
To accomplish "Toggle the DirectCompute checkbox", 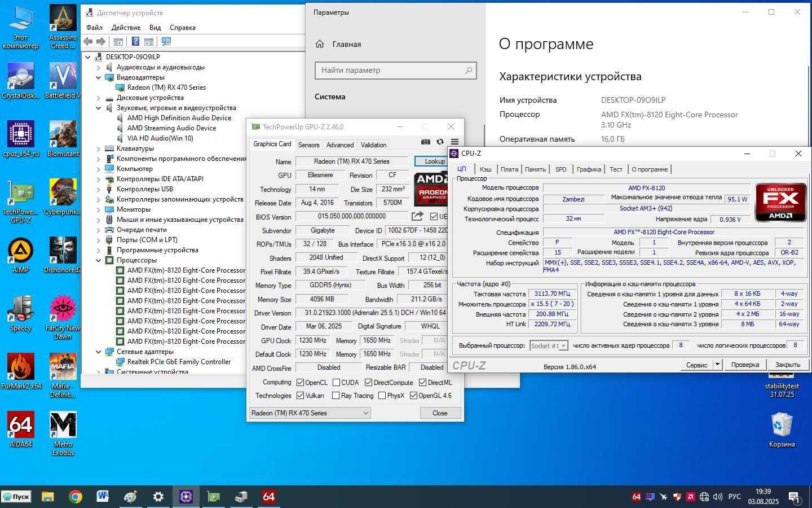I will pos(369,382).
